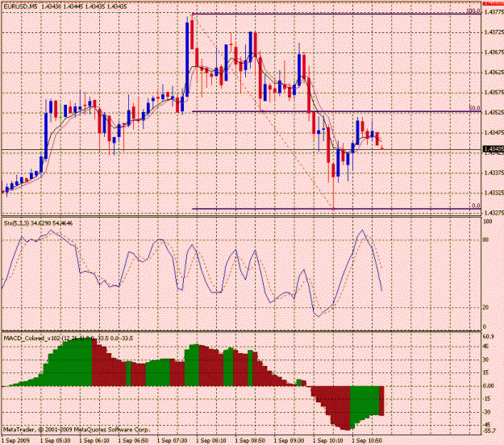504x445 pixels.
Task: Click the 1.43575 price axis value
Action: pyautogui.click(x=494, y=92)
